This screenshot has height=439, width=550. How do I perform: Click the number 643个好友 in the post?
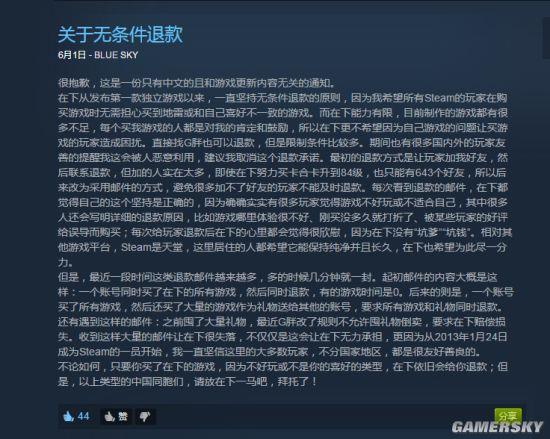(x=440, y=173)
